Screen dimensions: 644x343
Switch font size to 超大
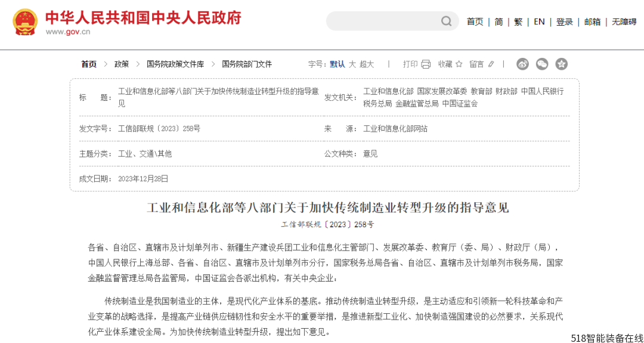point(367,64)
